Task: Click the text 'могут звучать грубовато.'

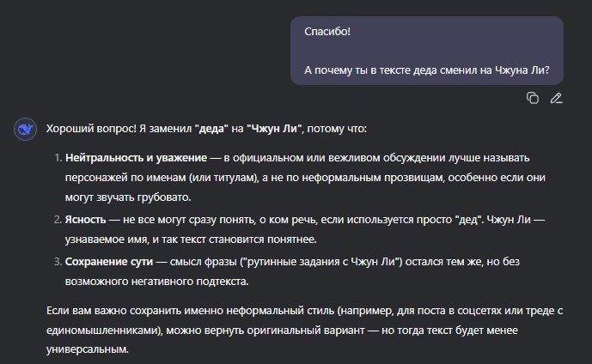Action: [128, 197]
